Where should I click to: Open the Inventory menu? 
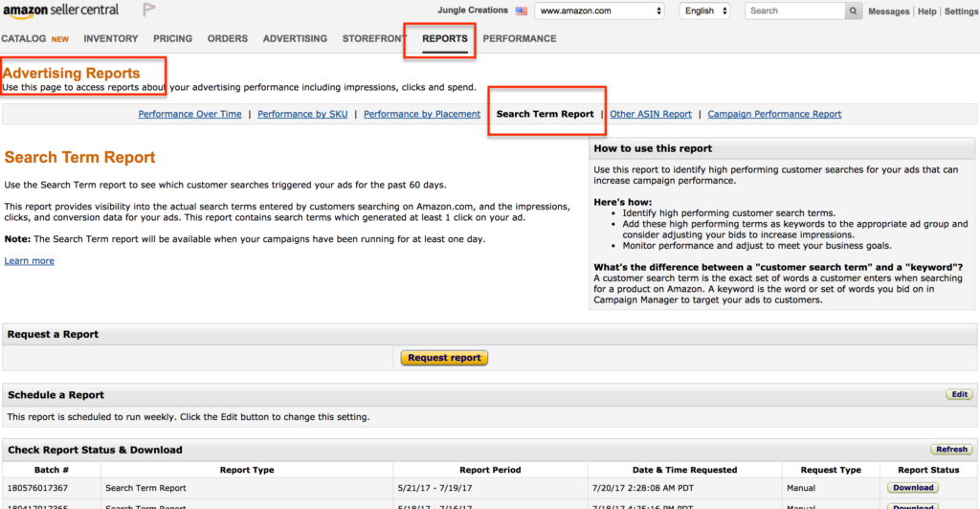[111, 38]
